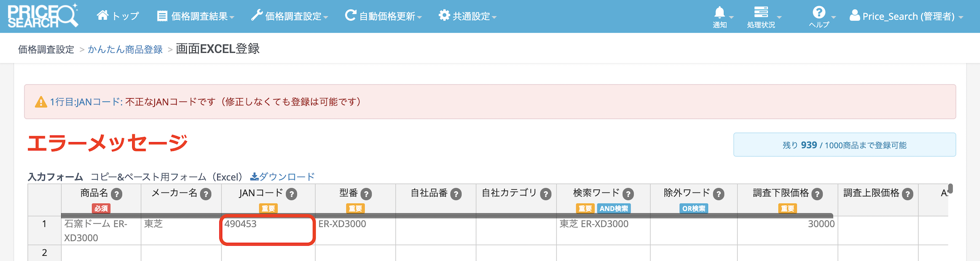
Task: Go to トップ home page
Action: point(118,16)
